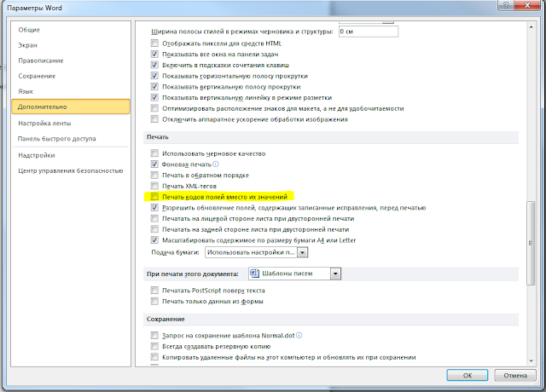
Task: Enable Печатать PostScript поверх текста
Action: click(154, 291)
